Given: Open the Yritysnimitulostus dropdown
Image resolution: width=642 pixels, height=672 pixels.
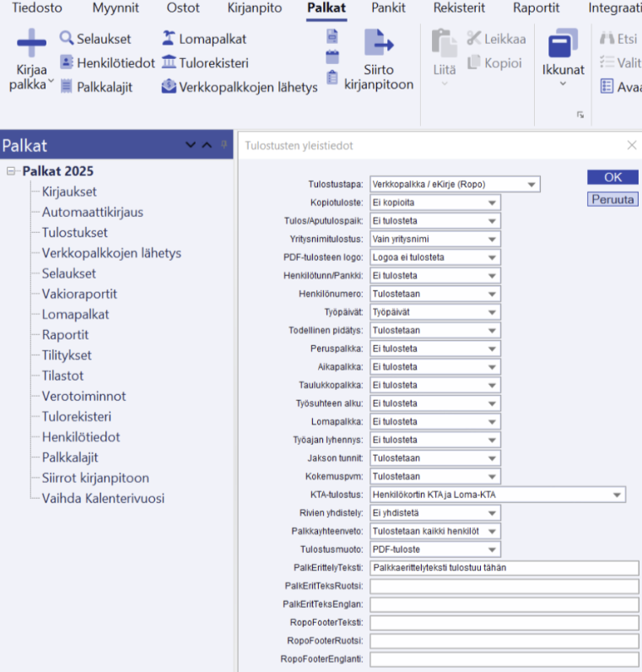Looking at the screenshot, I should [491, 239].
